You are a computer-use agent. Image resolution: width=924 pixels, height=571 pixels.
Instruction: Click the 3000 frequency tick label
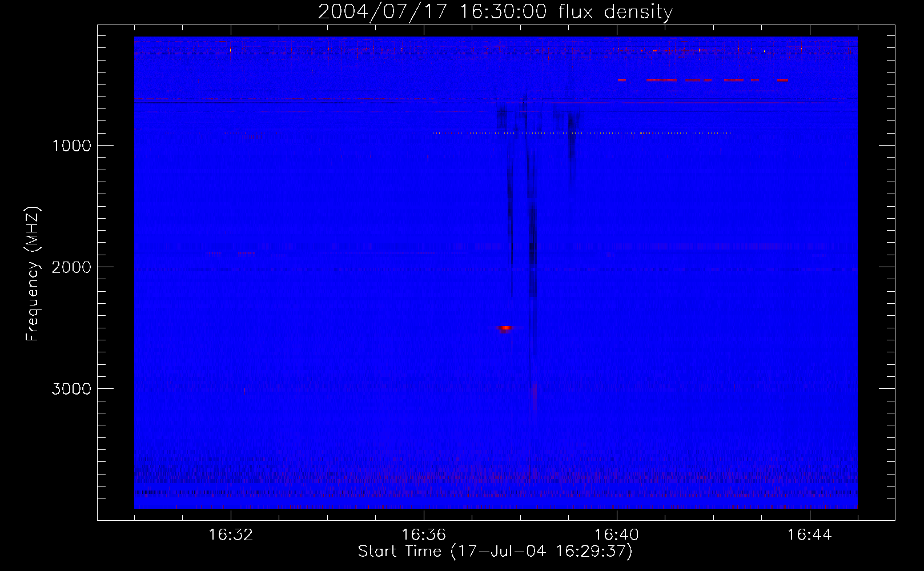click(x=71, y=389)
